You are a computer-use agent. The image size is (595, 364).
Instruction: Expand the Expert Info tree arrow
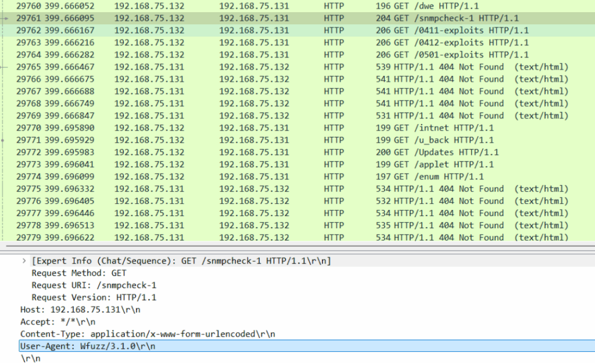point(24,261)
